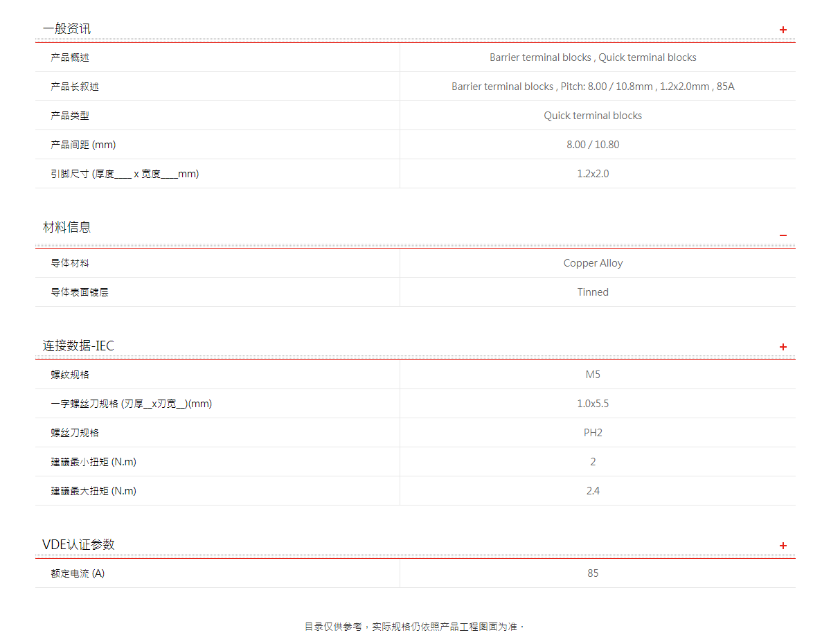Image resolution: width=831 pixels, height=644 pixels.
Task: Select the minimum torque value 2
Action: (593, 462)
